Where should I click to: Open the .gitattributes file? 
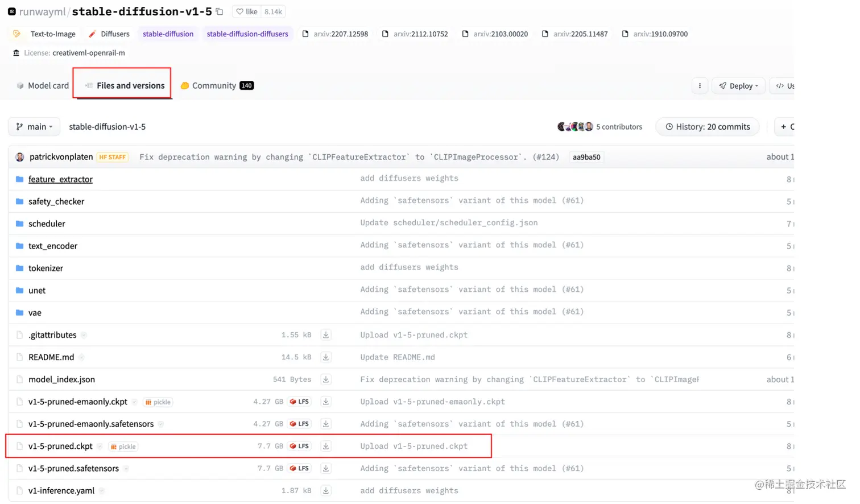[52, 335]
